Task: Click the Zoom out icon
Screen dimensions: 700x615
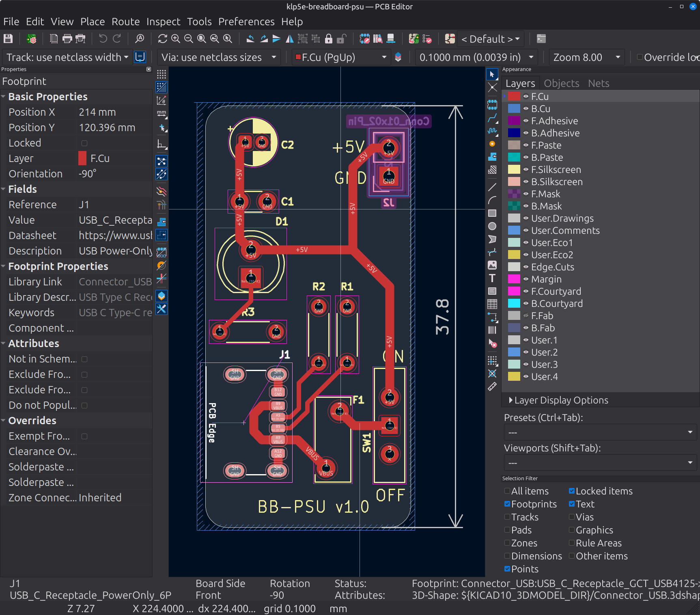Action: coord(189,39)
